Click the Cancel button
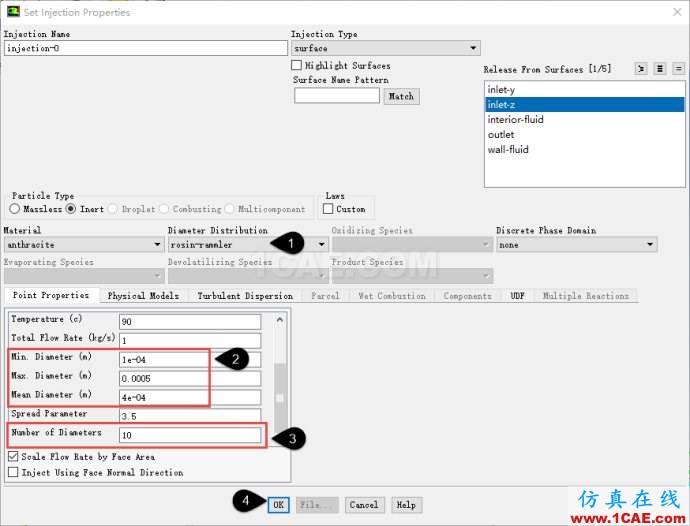Image resolution: width=690 pixels, height=526 pixels. (364, 504)
